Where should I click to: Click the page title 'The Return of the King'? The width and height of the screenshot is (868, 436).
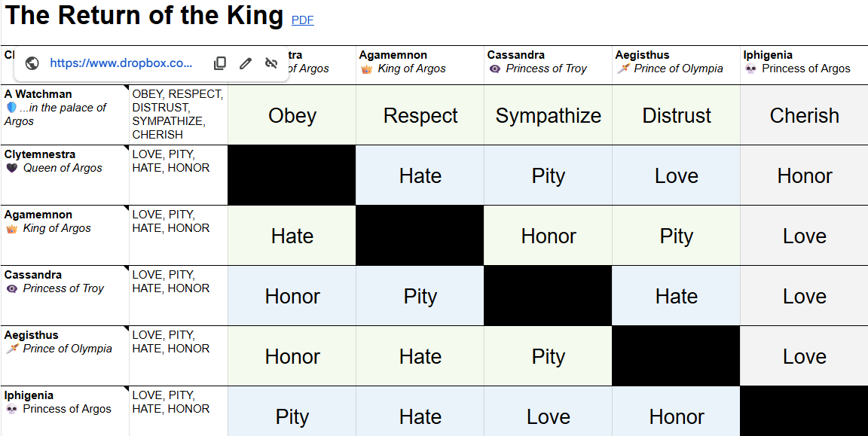coord(144,15)
